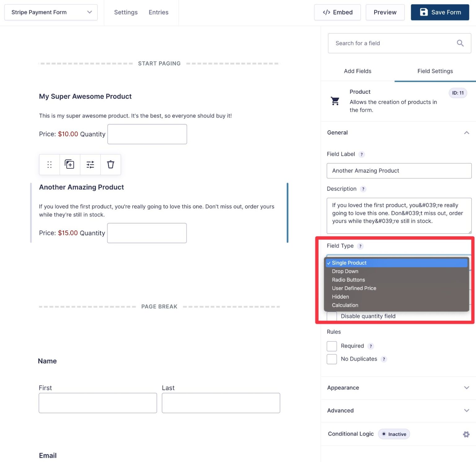The width and height of the screenshot is (476, 462).
Task: Select User Defined Price from the field type list
Action: coord(354,288)
